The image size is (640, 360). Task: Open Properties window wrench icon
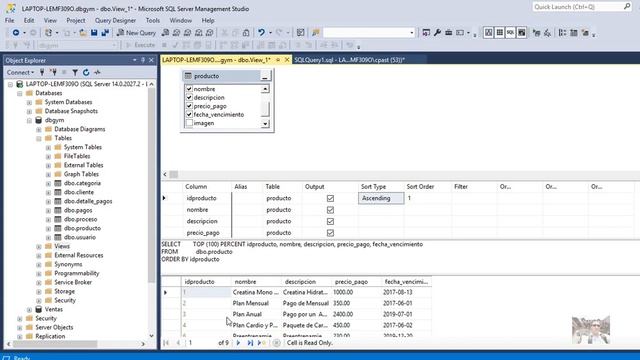(x=437, y=33)
